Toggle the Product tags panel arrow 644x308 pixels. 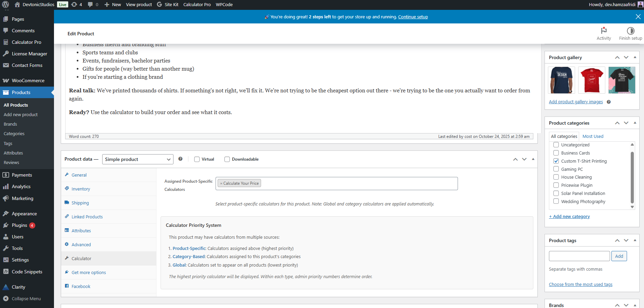[635, 240]
